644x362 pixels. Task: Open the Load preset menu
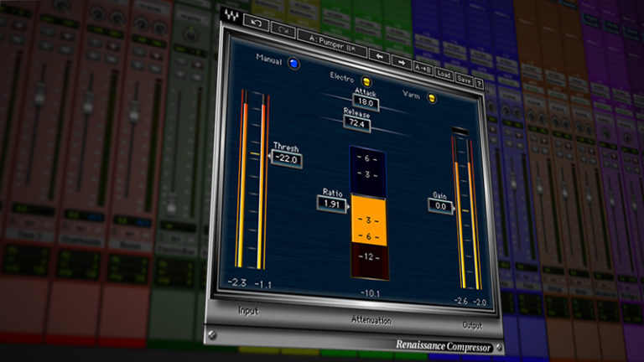pyautogui.click(x=444, y=74)
